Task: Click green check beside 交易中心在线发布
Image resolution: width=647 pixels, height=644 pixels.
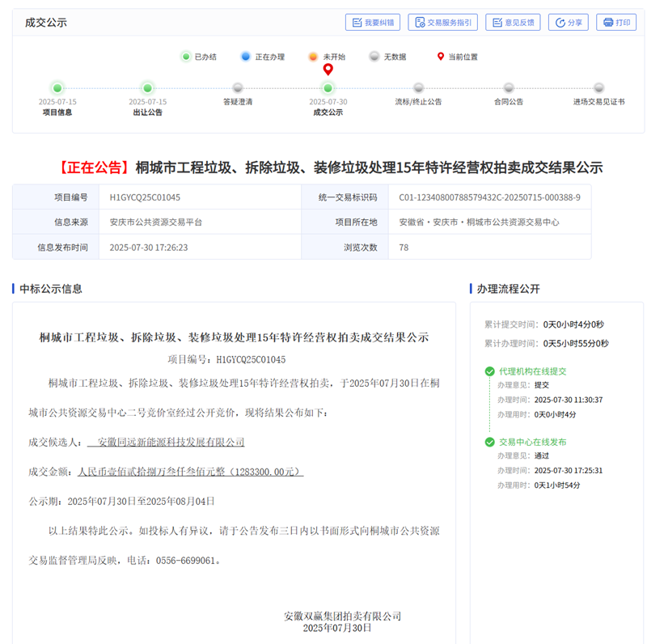Action: coord(490,442)
